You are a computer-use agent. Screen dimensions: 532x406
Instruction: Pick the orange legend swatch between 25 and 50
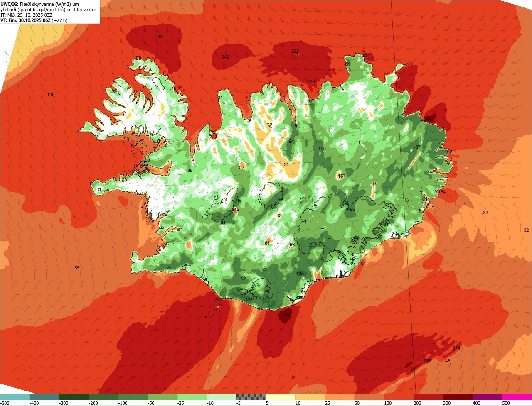click(339, 397)
